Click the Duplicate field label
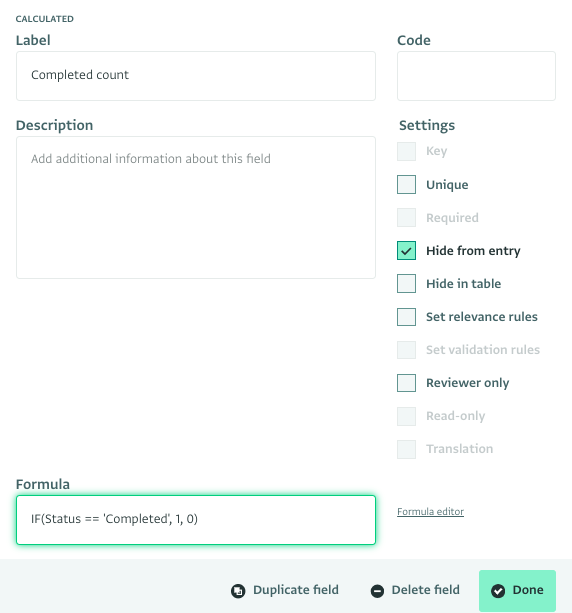 tap(296, 590)
